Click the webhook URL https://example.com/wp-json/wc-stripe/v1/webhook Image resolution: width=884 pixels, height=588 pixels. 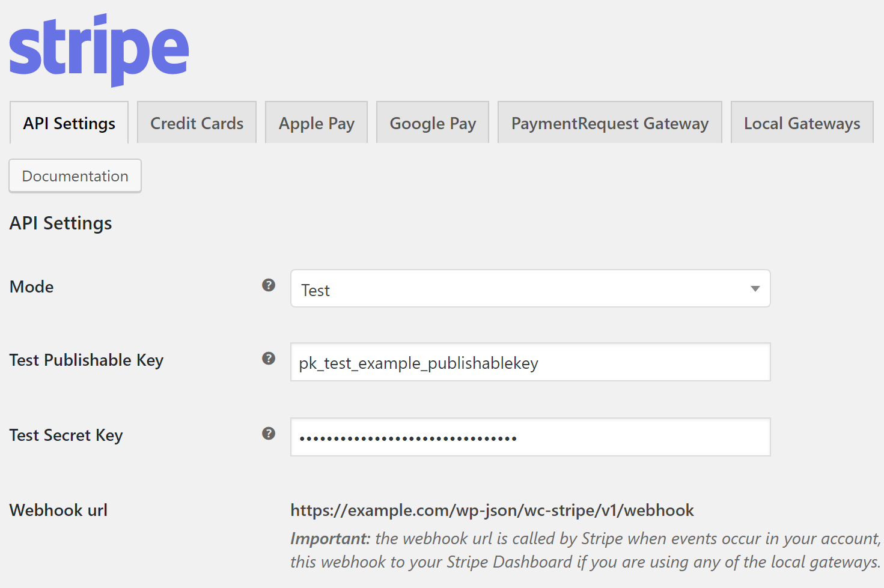[x=492, y=511]
